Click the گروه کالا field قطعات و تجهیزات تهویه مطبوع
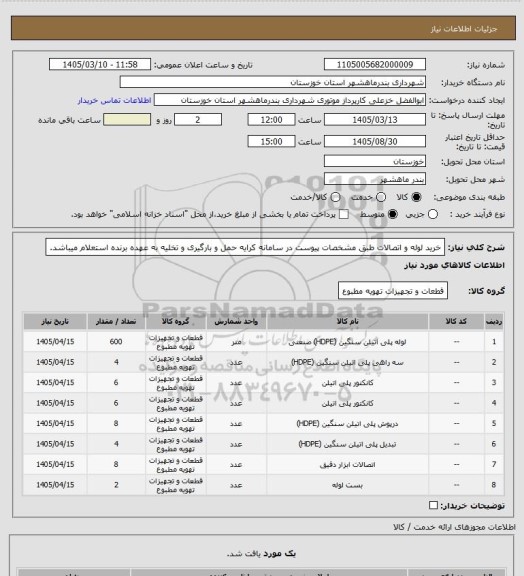This screenshot has height=576, width=524. (x=393, y=291)
